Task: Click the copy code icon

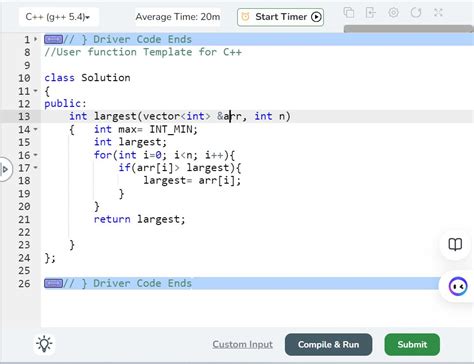Action: tap(349, 13)
